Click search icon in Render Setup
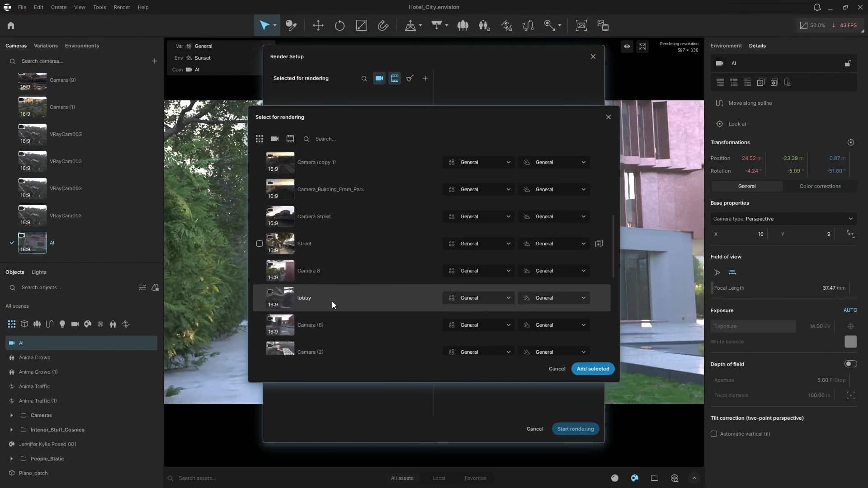This screenshot has height=488, width=868. click(x=364, y=78)
